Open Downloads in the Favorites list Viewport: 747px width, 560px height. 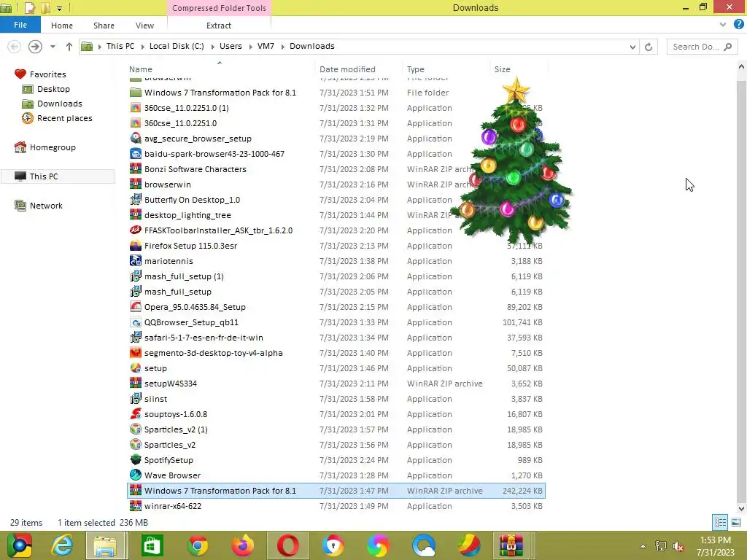point(60,104)
